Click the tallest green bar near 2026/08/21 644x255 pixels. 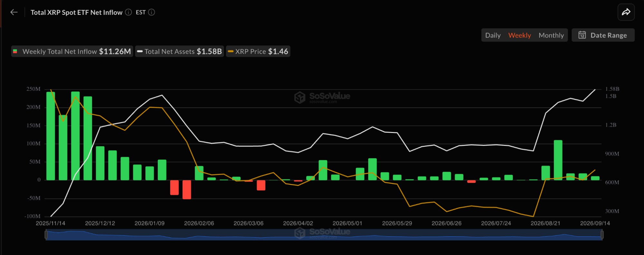click(558, 160)
